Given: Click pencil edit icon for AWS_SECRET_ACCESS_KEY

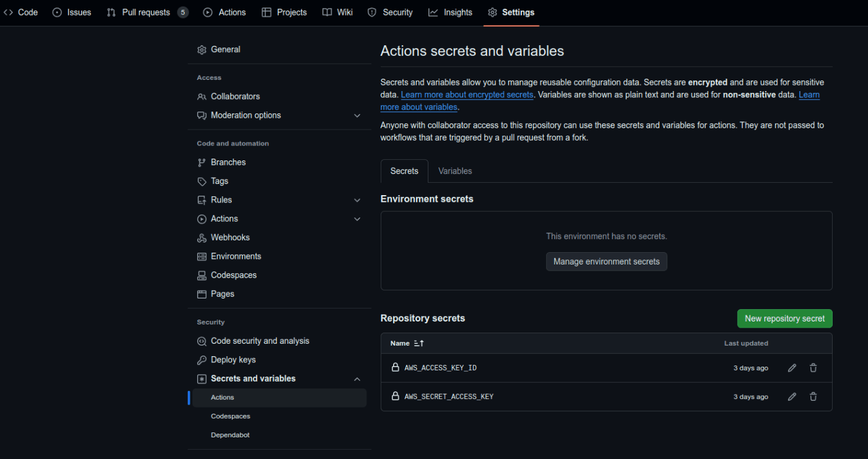Looking at the screenshot, I should (x=792, y=396).
